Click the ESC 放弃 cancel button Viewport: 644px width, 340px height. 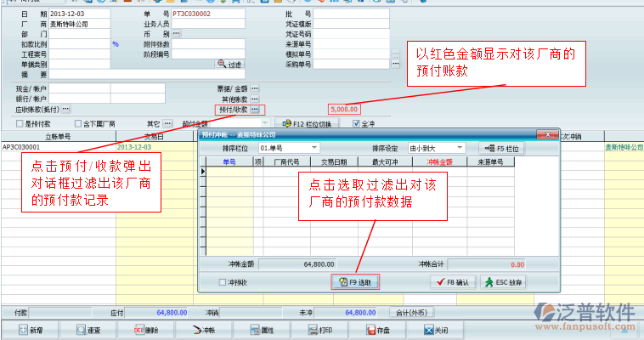click(504, 282)
